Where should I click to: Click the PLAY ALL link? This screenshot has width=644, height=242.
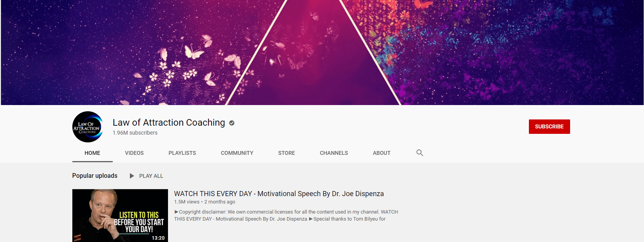click(x=151, y=176)
